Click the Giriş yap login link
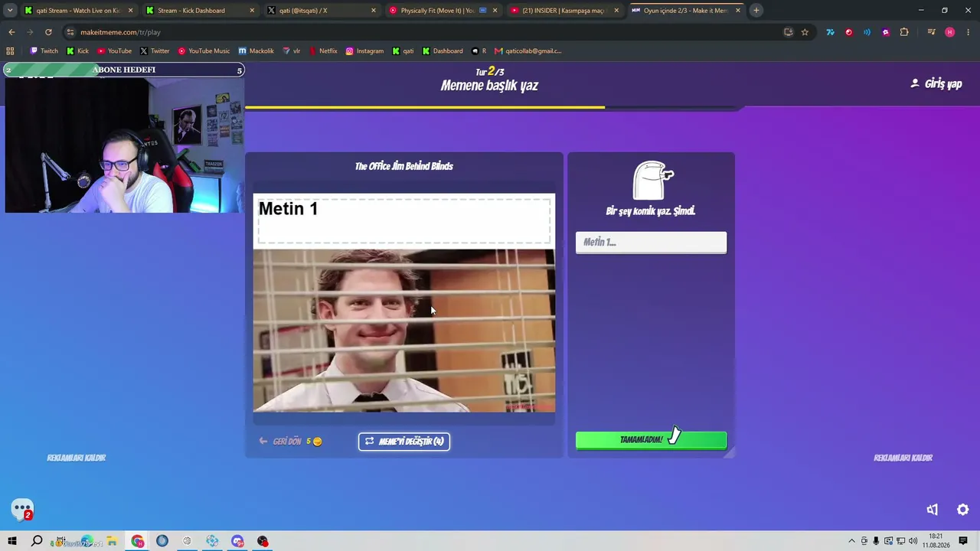Image resolution: width=980 pixels, height=551 pixels. pos(936,83)
